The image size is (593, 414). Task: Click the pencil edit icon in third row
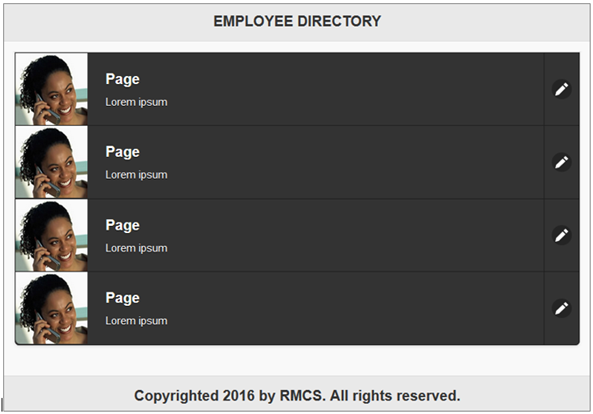point(561,235)
